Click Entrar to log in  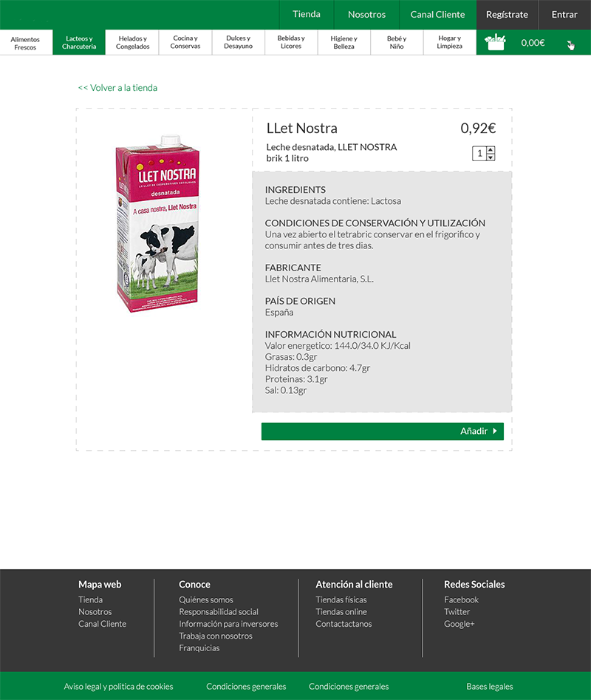click(564, 14)
